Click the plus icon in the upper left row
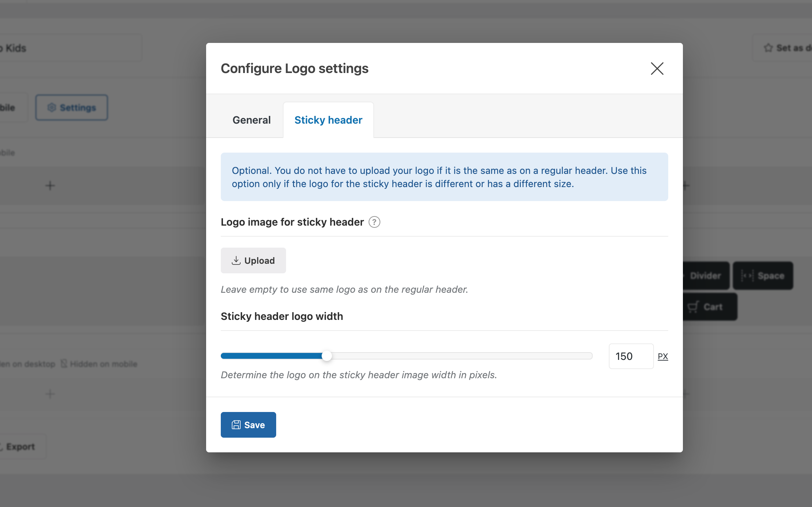812x507 pixels. [50, 186]
